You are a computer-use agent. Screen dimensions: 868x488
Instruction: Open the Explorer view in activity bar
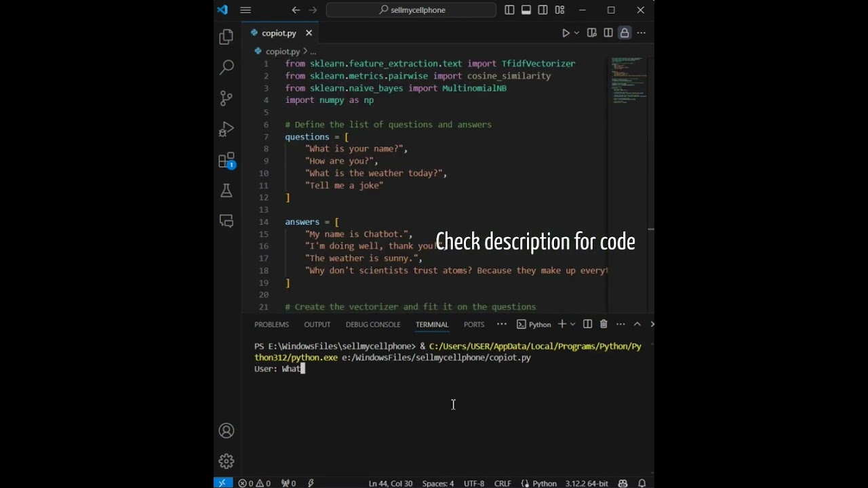[x=226, y=37]
